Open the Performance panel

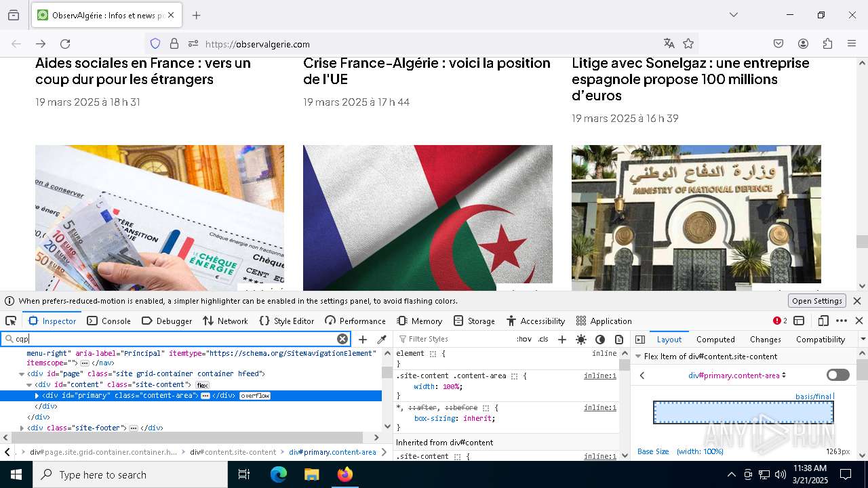(355, 321)
